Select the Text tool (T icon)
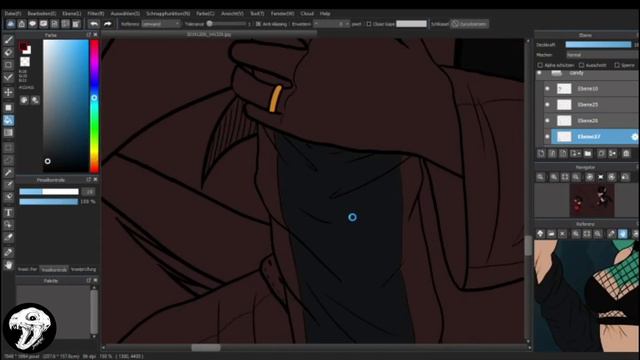 coord(8,213)
